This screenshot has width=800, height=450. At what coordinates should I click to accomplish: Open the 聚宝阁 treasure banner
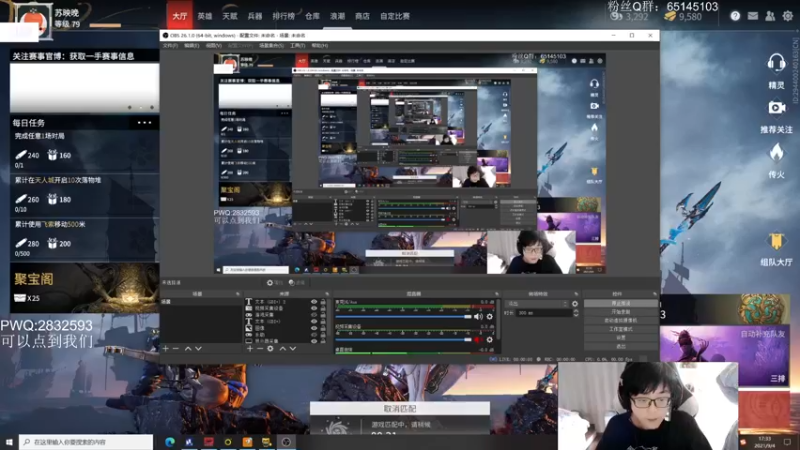(85, 288)
